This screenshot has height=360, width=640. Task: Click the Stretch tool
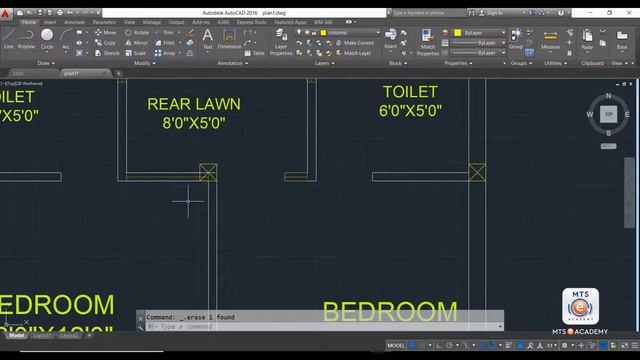tap(107, 53)
